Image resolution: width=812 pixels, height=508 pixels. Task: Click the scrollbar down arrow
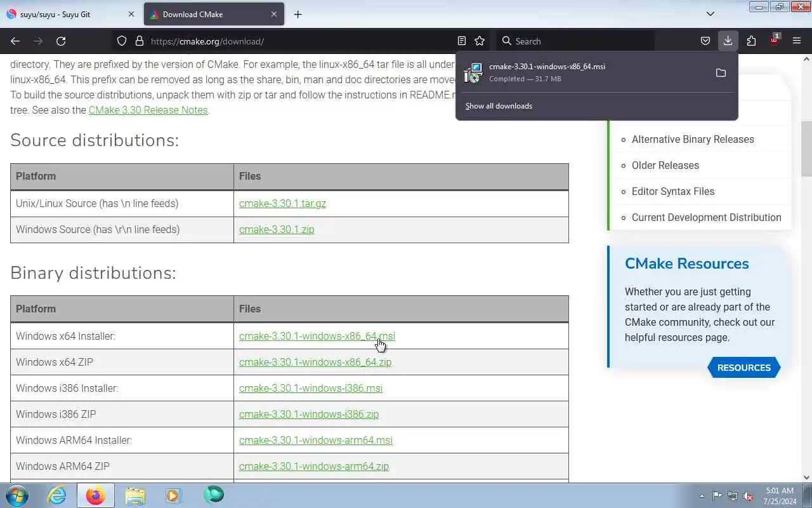(x=806, y=477)
